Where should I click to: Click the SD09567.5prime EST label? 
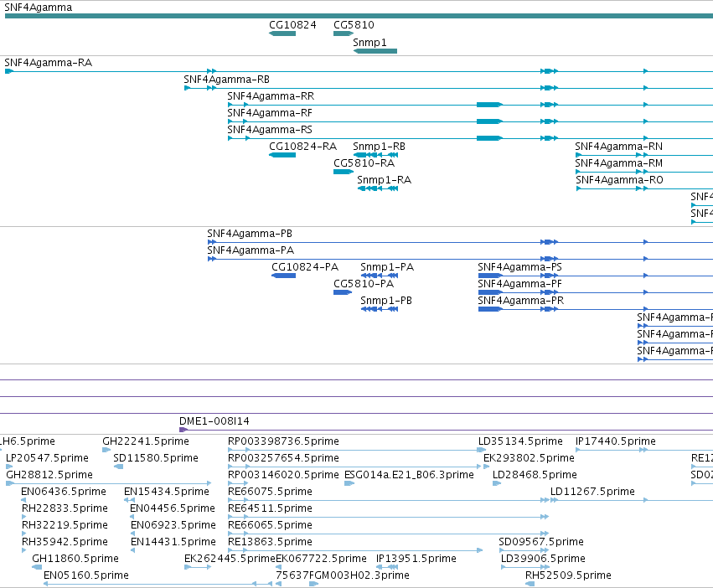[x=541, y=542]
